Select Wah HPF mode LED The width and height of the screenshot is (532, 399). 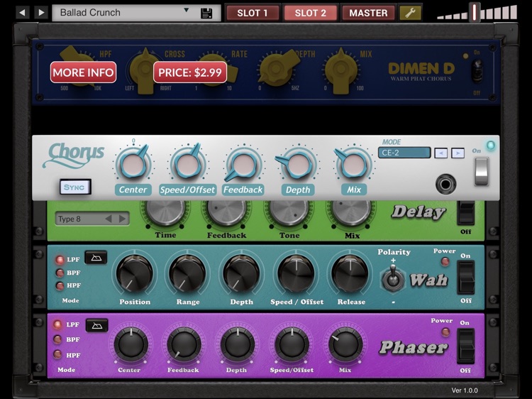click(60, 285)
